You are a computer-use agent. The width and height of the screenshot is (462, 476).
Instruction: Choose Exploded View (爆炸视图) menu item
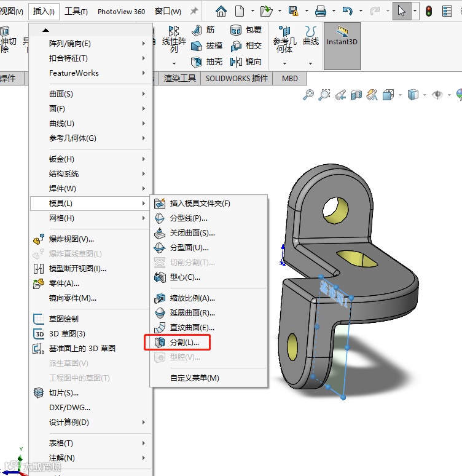point(90,239)
